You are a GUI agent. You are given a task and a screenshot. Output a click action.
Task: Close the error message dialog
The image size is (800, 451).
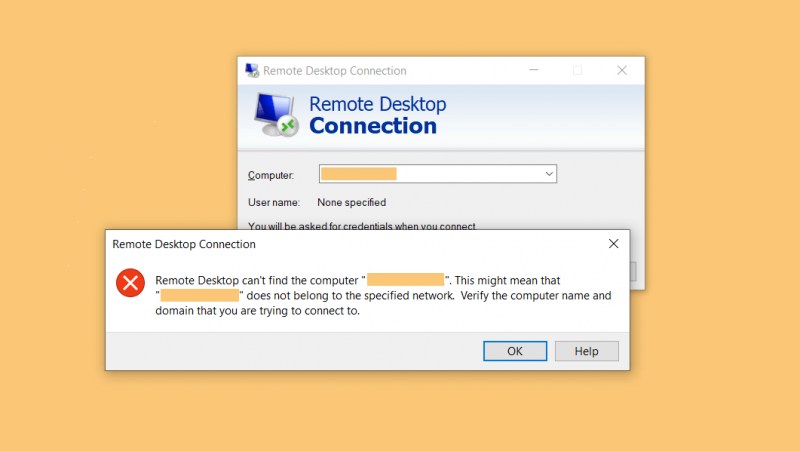[x=613, y=244]
